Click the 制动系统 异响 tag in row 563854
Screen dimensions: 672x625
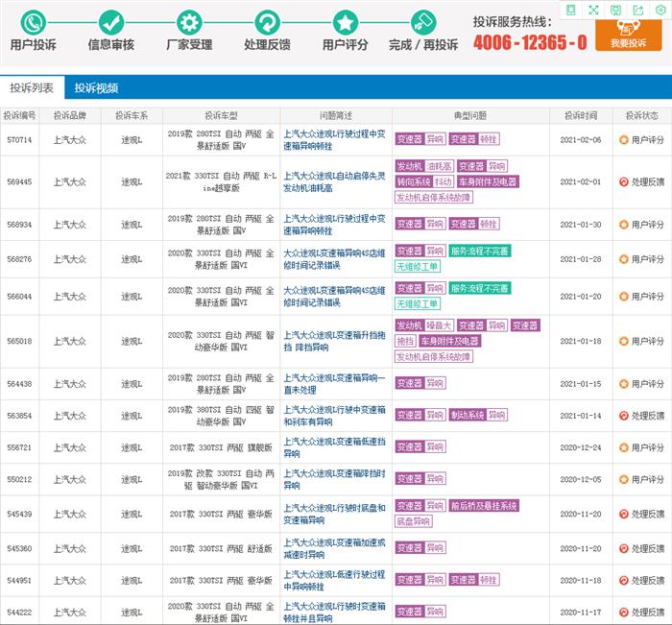click(x=478, y=415)
